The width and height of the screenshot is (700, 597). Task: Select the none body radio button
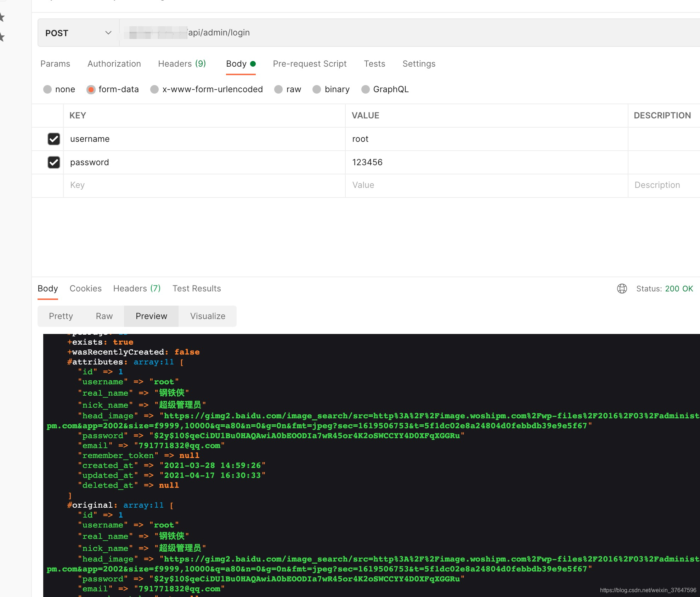click(47, 89)
